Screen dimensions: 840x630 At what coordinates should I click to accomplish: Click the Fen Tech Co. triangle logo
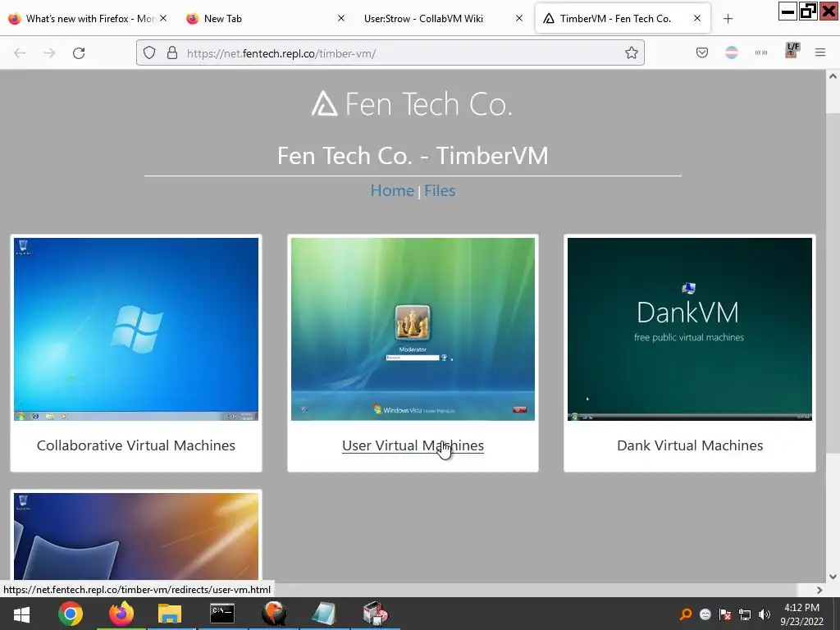click(x=324, y=103)
